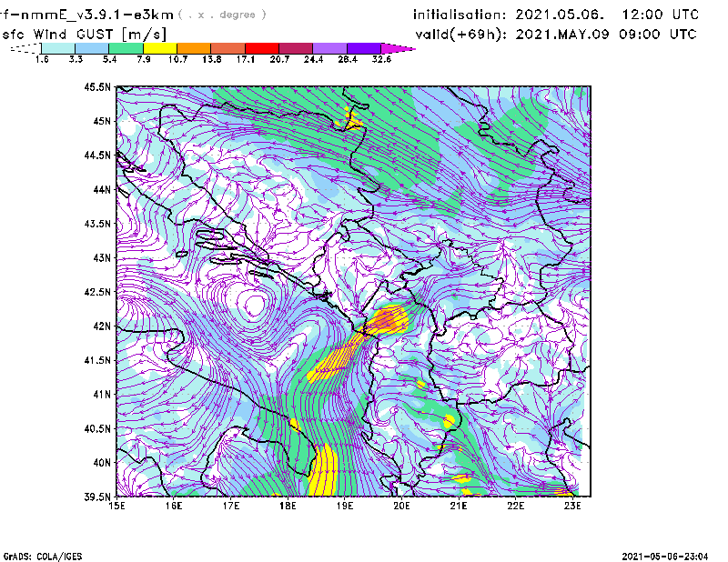Click the 'valid(+69h):' label
Screen dimensions: 728x562
click(x=461, y=35)
